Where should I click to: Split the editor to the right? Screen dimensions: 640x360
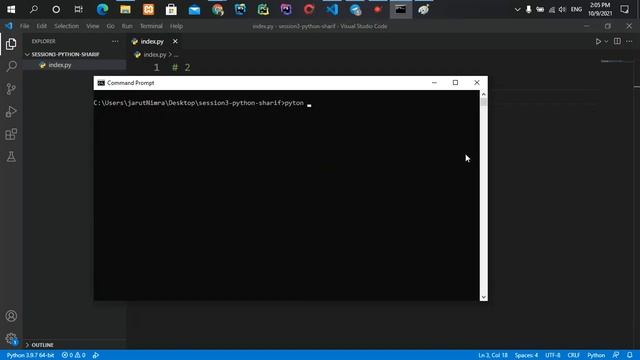click(617, 41)
